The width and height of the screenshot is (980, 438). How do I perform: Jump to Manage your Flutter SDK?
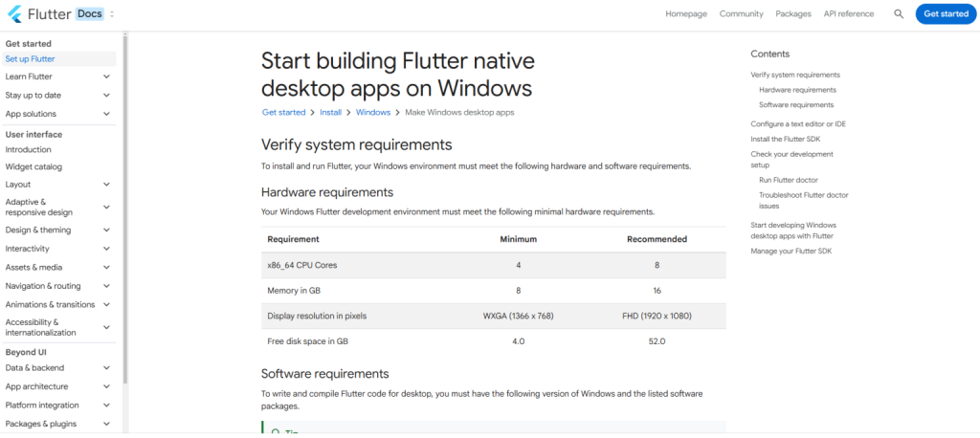click(791, 252)
